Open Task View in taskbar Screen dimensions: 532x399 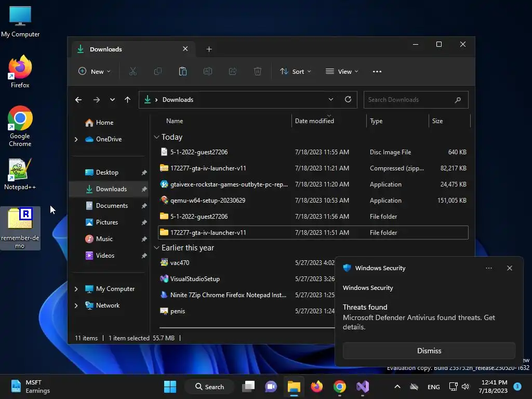(x=248, y=387)
